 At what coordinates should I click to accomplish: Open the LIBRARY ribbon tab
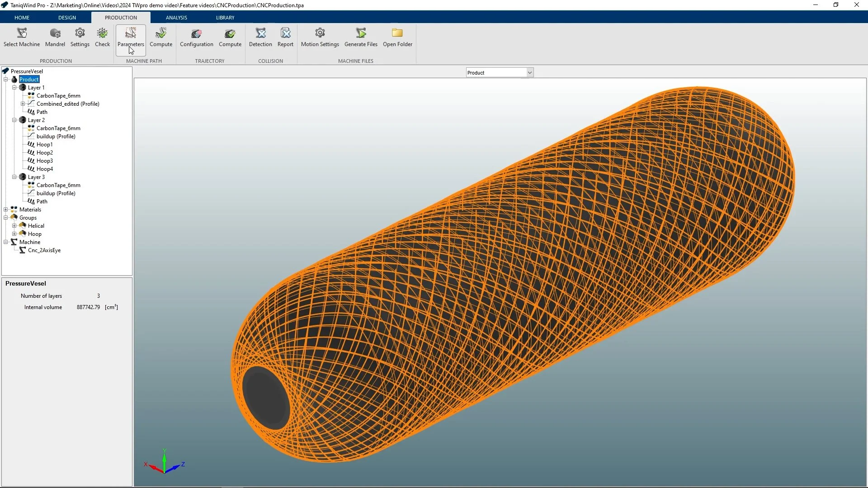(x=225, y=17)
